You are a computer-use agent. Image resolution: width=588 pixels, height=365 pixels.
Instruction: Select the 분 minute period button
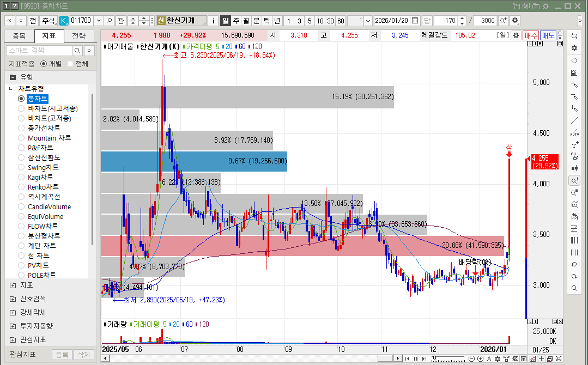coord(257,21)
